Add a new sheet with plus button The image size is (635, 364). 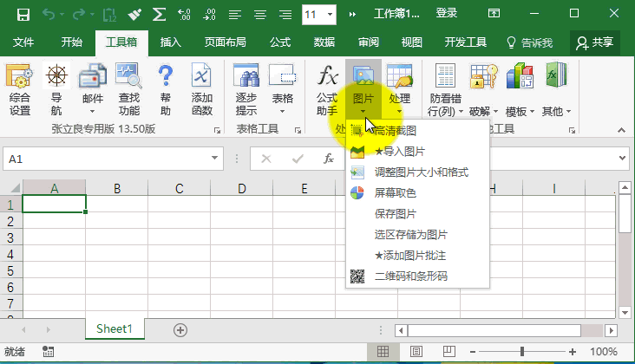[180, 329]
